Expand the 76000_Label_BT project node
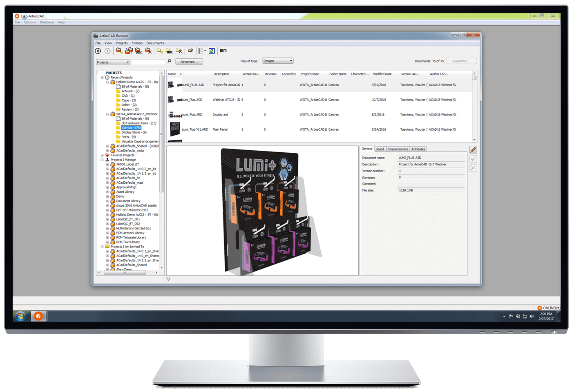 pos(107,165)
